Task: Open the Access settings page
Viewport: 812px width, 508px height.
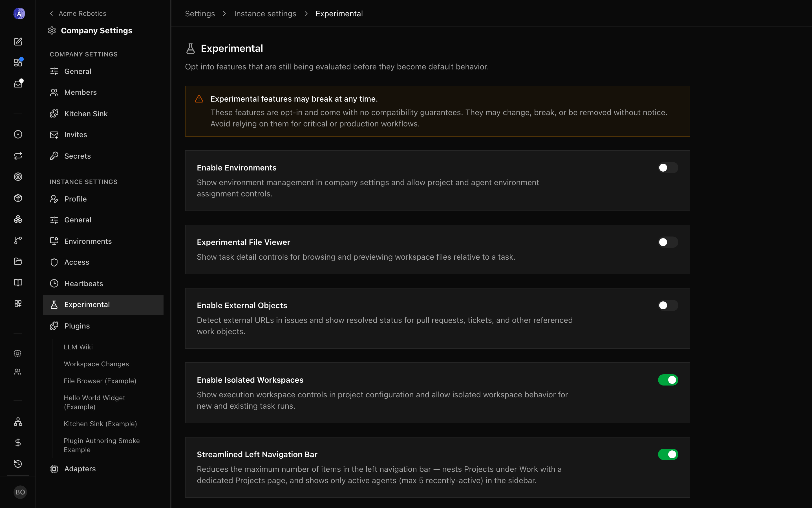Action: (x=103, y=262)
